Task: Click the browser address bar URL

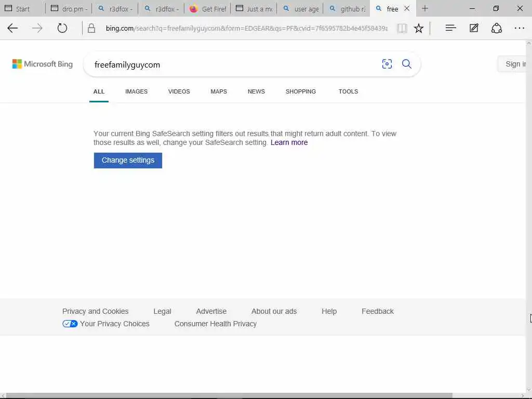Action: [x=246, y=28]
